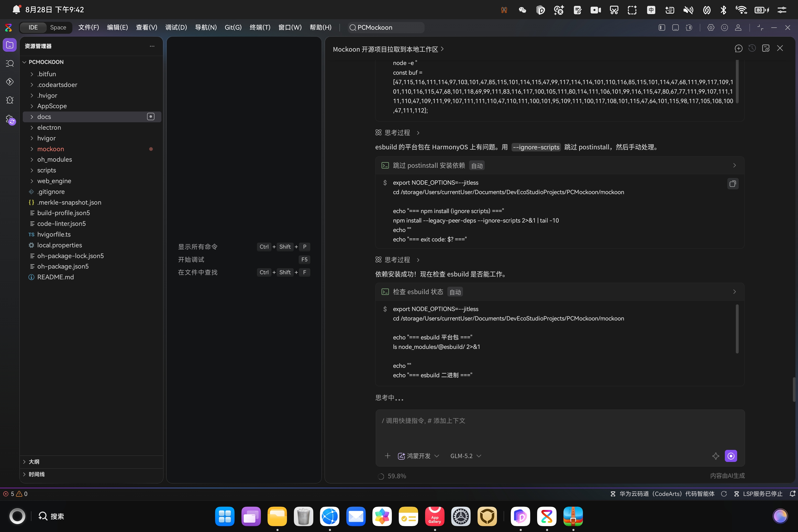The height and width of the screenshot is (532, 798).
Task: Click the chat panel vertical scrollbar
Action: (x=794, y=389)
